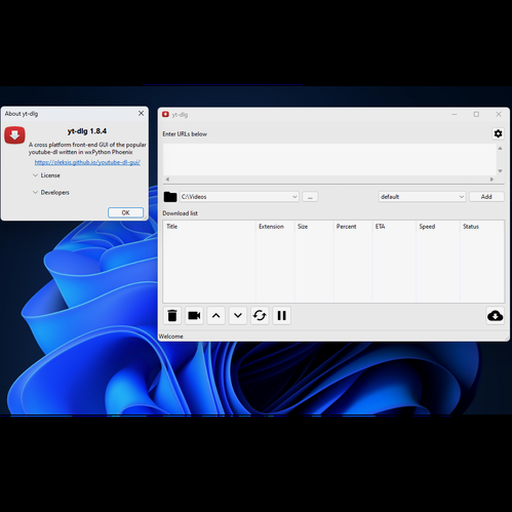Move item up with arrow button

pyautogui.click(x=216, y=315)
